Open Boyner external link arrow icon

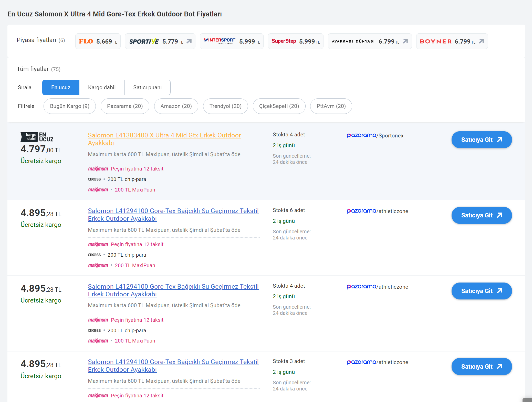pyautogui.click(x=481, y=41)
